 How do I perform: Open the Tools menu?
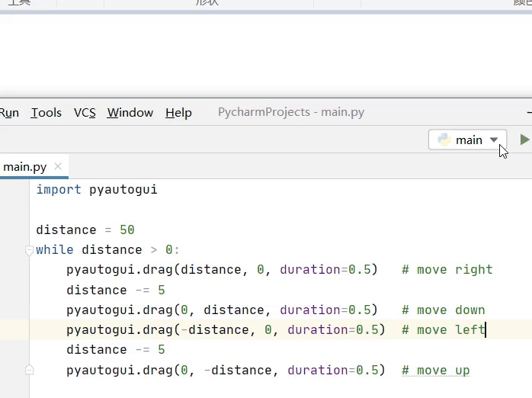click(46, 113)
